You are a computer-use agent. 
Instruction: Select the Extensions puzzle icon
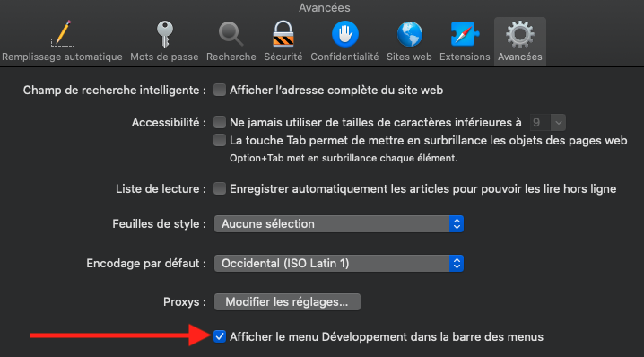click(465, 34)
